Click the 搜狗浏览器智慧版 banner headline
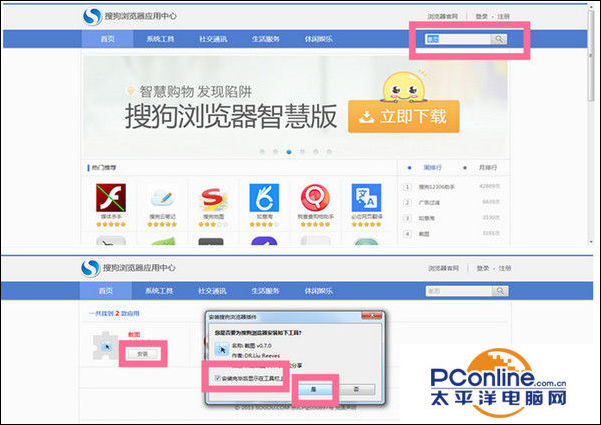 click(x=231, y=117)
